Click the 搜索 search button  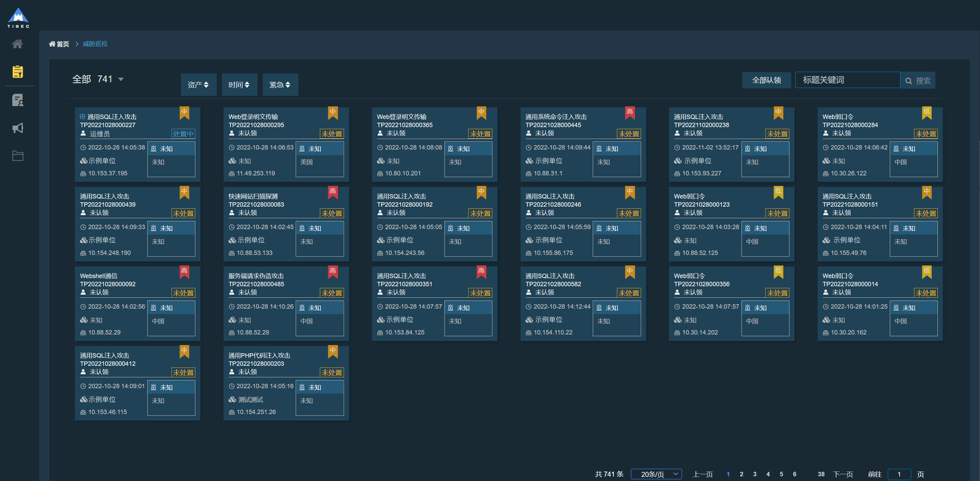pos(918,80)
